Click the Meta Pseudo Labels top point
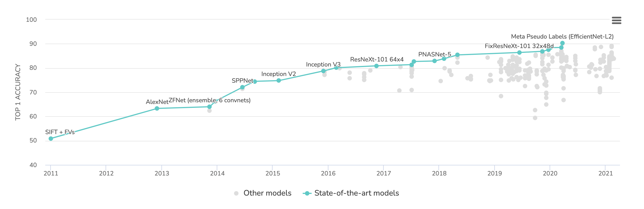 point(562,43)
